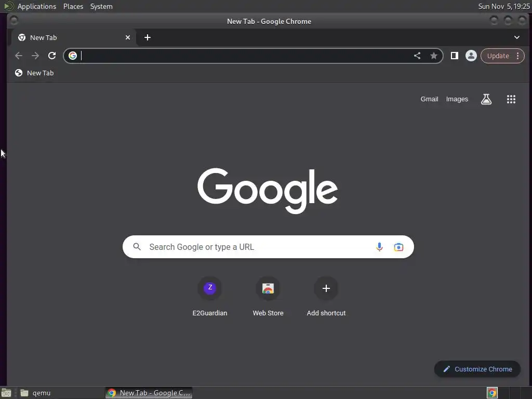Open a new tab with plus button
This screenshot has height=399, width=532.
click(x=147, y=37)
